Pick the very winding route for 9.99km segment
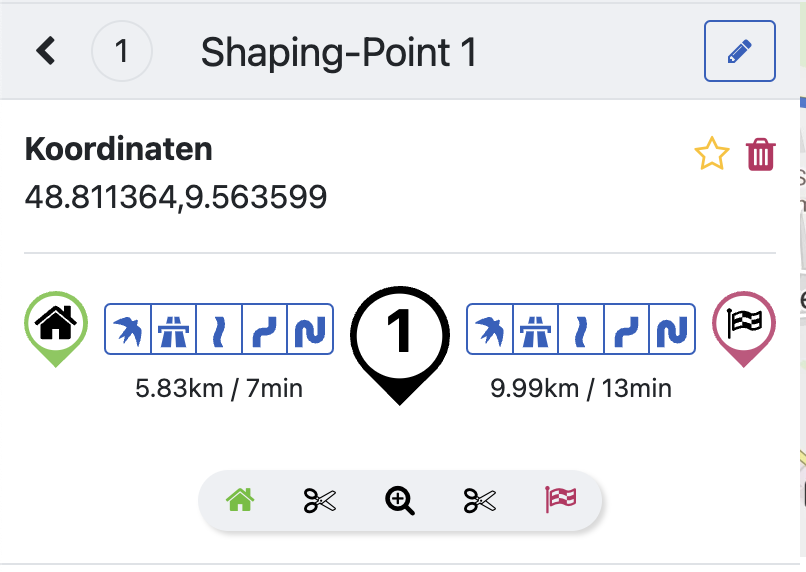 (672, 329)
